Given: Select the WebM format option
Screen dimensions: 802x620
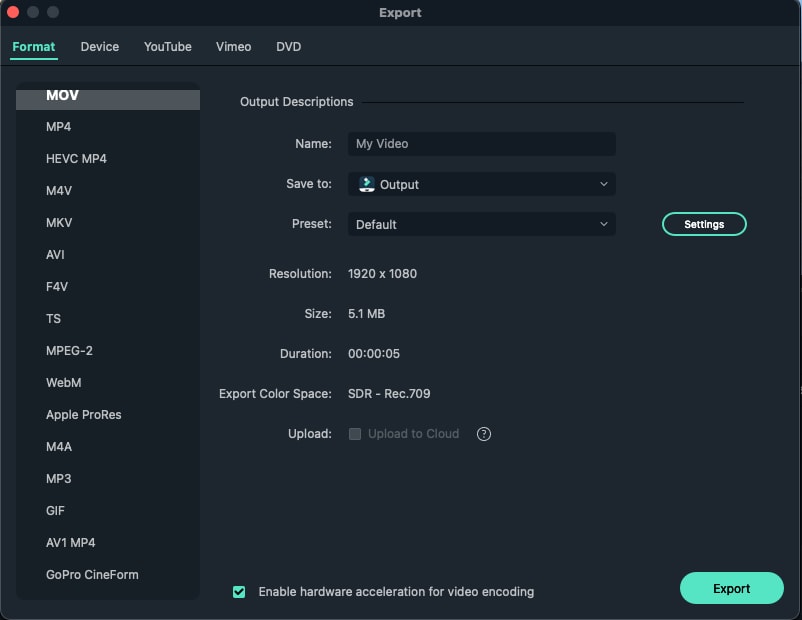Looking at the screenshot, I should point(63,383).
